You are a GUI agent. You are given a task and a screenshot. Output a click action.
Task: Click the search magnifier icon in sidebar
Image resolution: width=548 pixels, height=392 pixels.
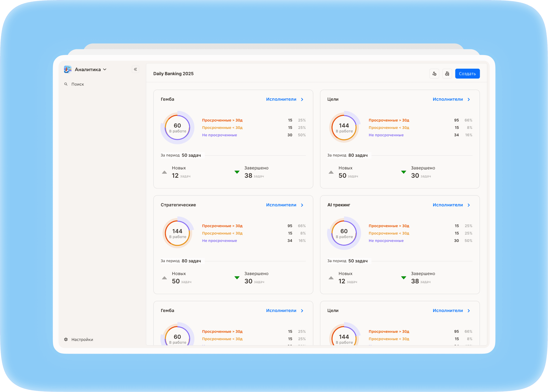66,84
